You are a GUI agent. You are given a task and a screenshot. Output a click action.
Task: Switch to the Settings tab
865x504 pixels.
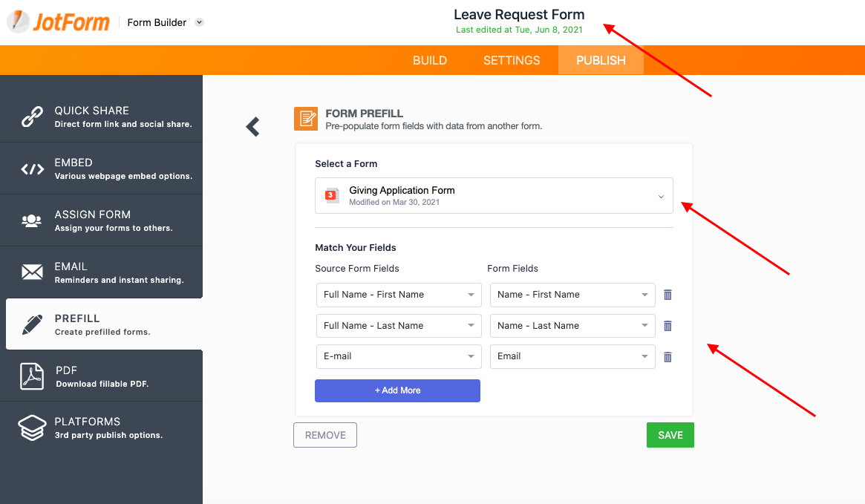(x=512, y=60)
